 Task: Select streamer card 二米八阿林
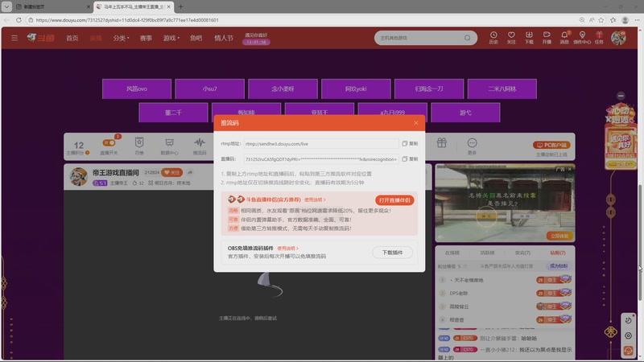point(502,88)
